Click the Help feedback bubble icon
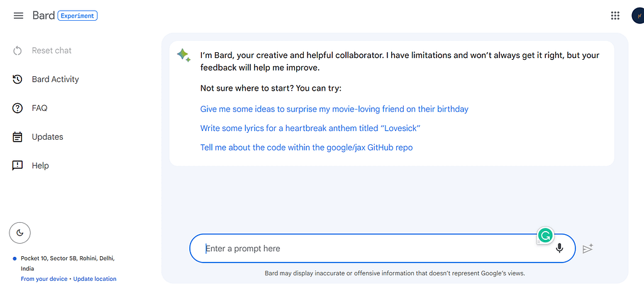Image resolution: width=644 pixels, height=294 pixels. [17, 166]
